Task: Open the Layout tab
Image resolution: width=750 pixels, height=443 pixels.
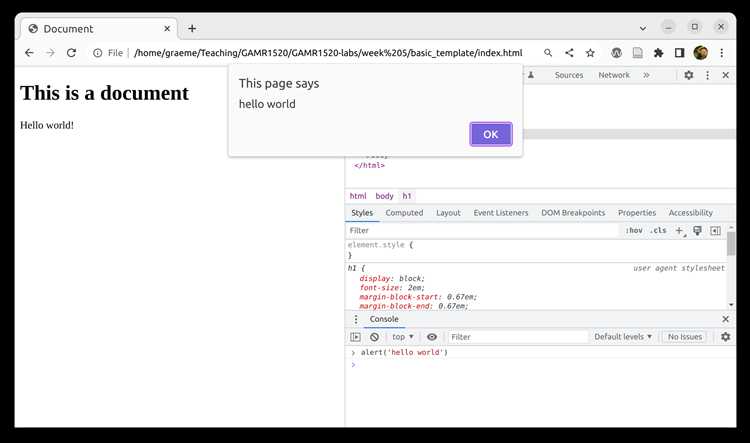Action: point(448,213)
